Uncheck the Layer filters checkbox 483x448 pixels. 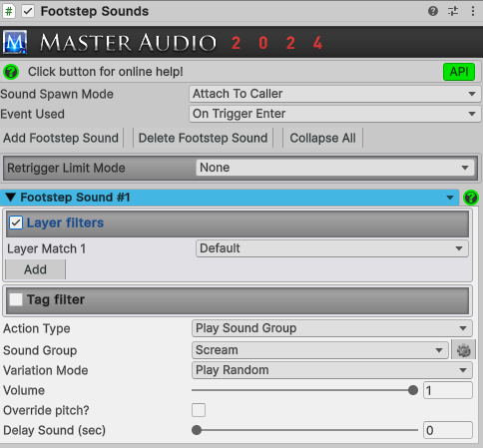[16, 223]
